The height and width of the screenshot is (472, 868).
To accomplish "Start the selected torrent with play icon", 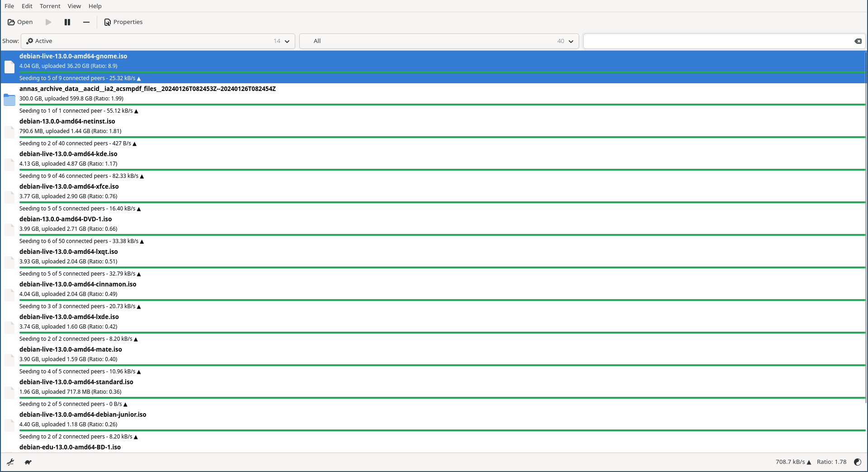I will (48, 22).
